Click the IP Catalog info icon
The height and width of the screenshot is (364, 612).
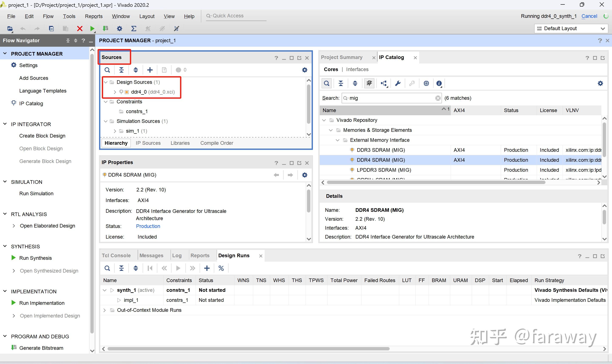click(439, 83)
